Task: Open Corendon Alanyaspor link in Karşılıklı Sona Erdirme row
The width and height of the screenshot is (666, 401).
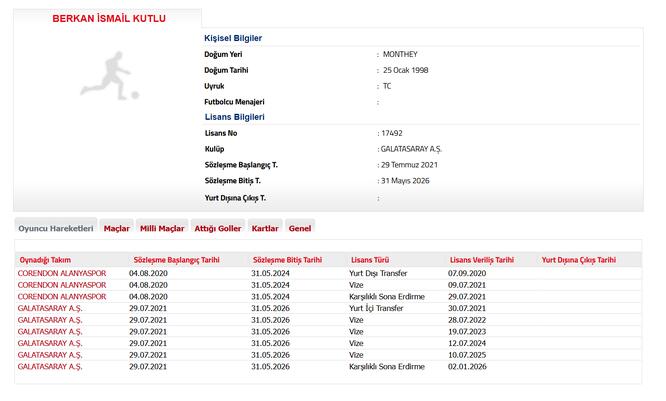Action: (62, 297)
